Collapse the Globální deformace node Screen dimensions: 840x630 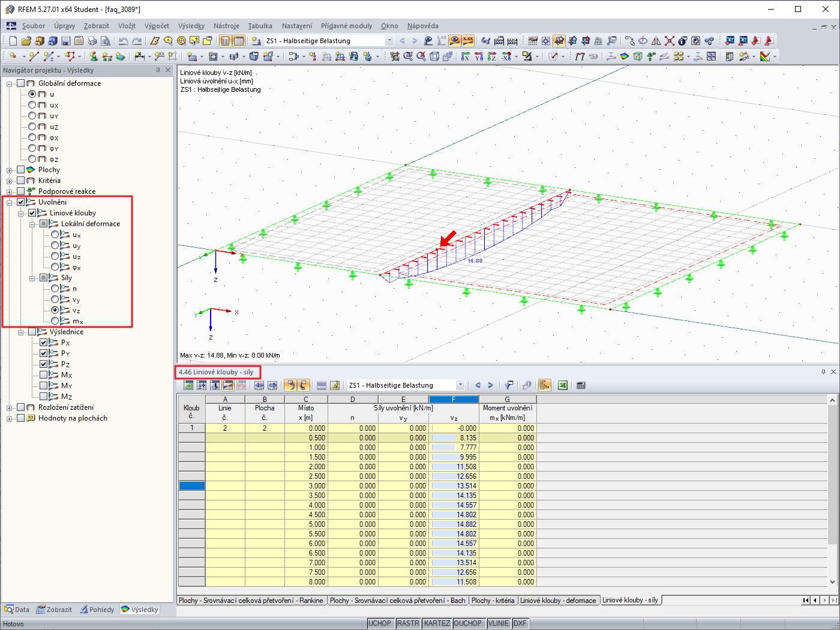click(x=10, y=83)
